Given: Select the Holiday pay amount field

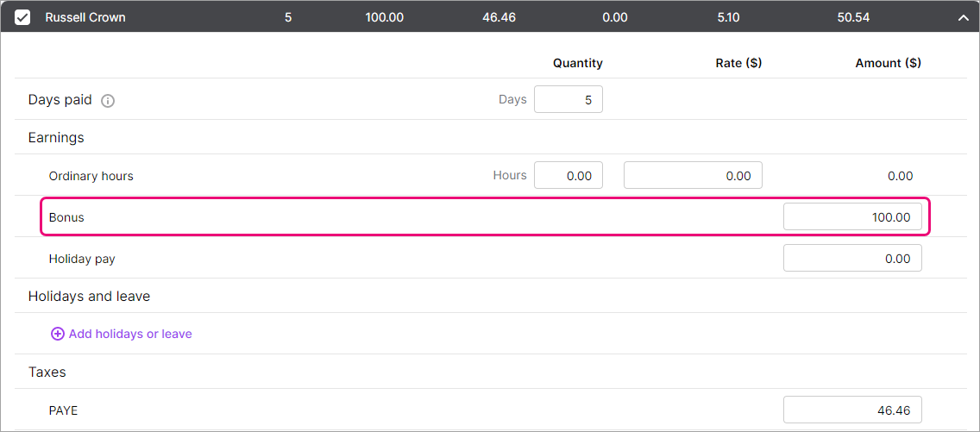Looking at the screenshot, I should (851, 259).
